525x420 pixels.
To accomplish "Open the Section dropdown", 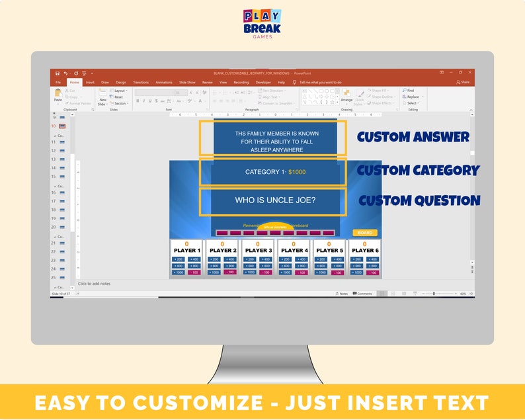I will [x=120, y=103].
